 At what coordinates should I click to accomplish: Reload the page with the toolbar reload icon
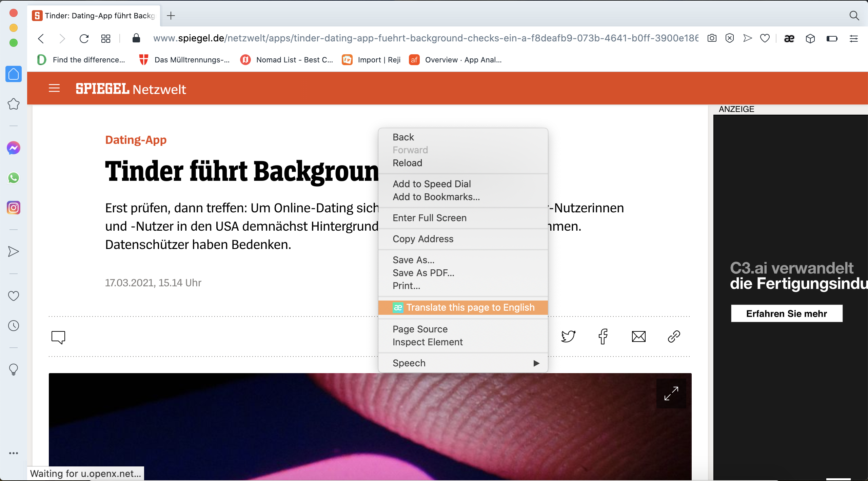[84, 38]
